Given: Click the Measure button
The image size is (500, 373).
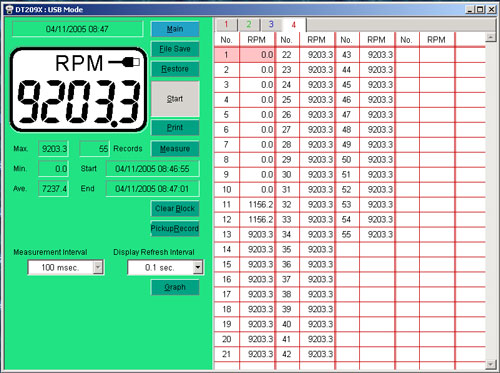Looking at the screenshot, I should click(175, 149).
